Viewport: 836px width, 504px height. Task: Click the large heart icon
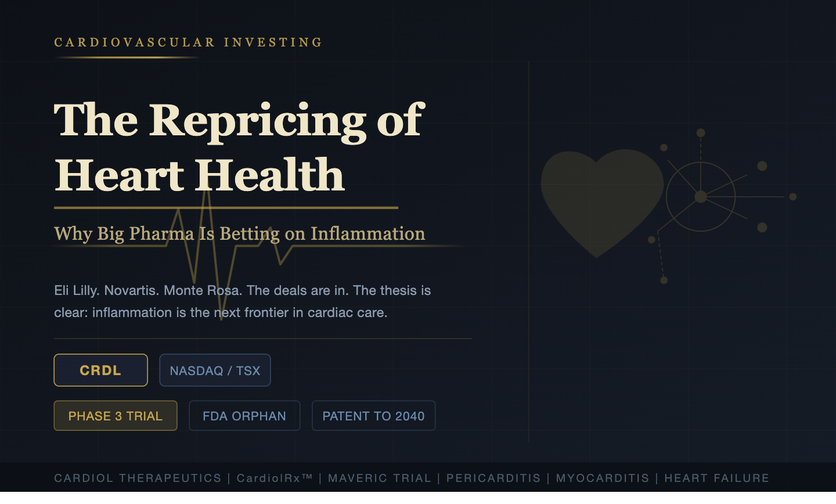(601, 197)
